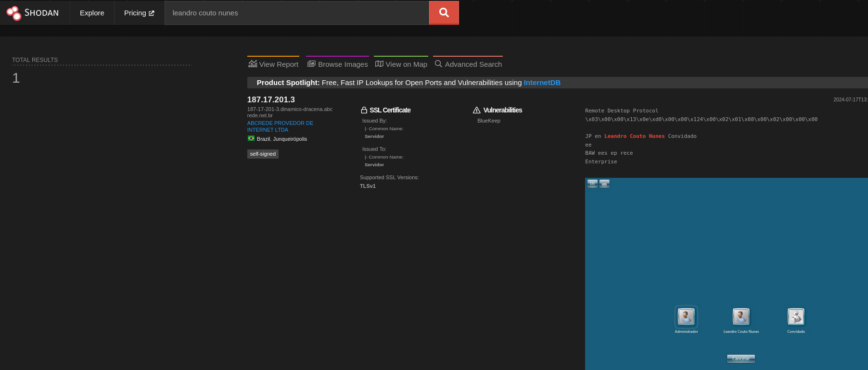Click the Supported SSL Versions label
Screen dimensions: 868x370
[389, 177]
